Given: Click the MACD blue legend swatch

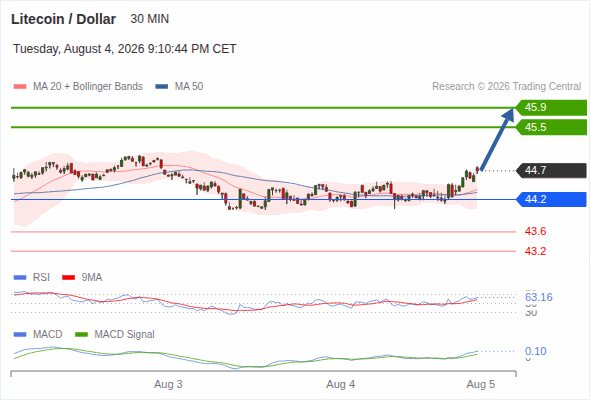Looking at the screenshot, I should click(x=20, y=335).
